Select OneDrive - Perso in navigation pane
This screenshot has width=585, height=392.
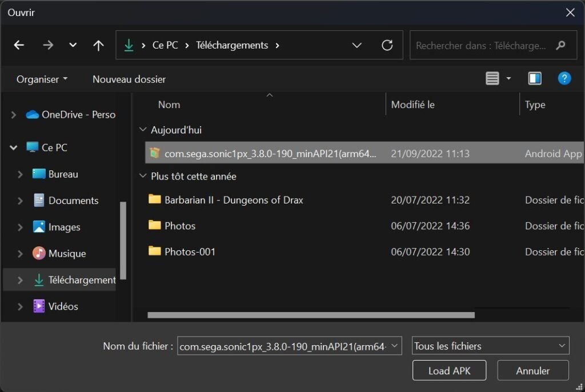[x=78, y=115]
